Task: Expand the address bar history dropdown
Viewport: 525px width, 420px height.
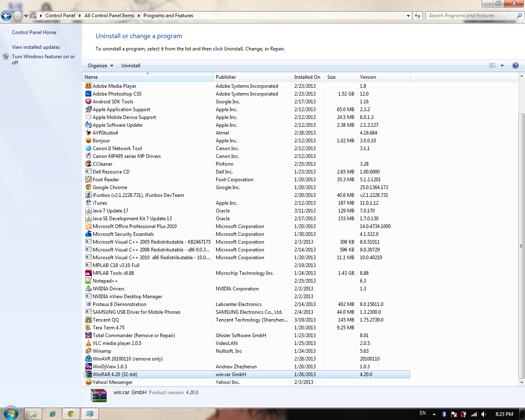Action: click(x=408, y=16)
